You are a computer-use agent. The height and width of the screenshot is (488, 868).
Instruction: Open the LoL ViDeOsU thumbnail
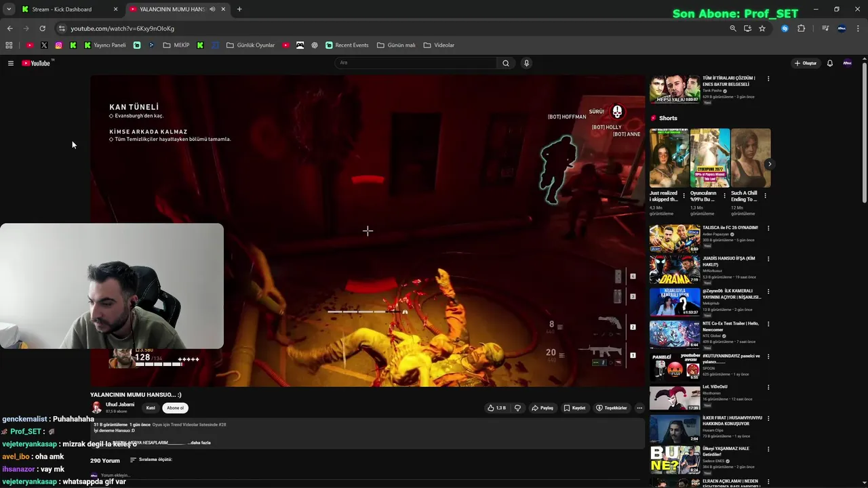pyautogui.click(x=675, y=399)
